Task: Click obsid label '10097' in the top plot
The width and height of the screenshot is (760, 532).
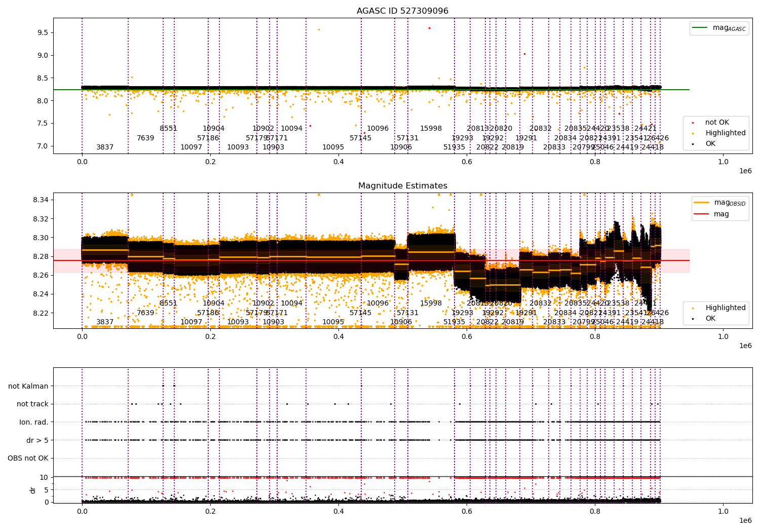Action: pyautogui.click(x=192, y=147)
